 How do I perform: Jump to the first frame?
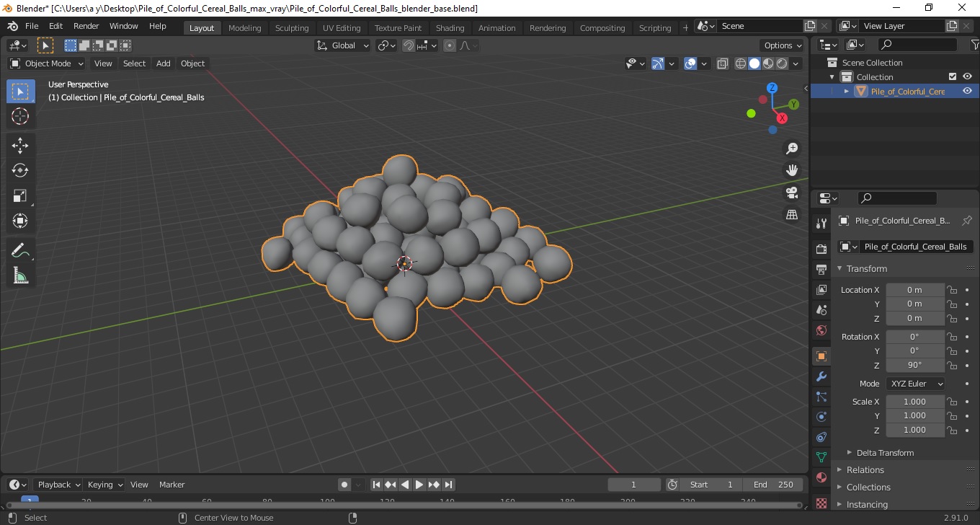(376, 485)
